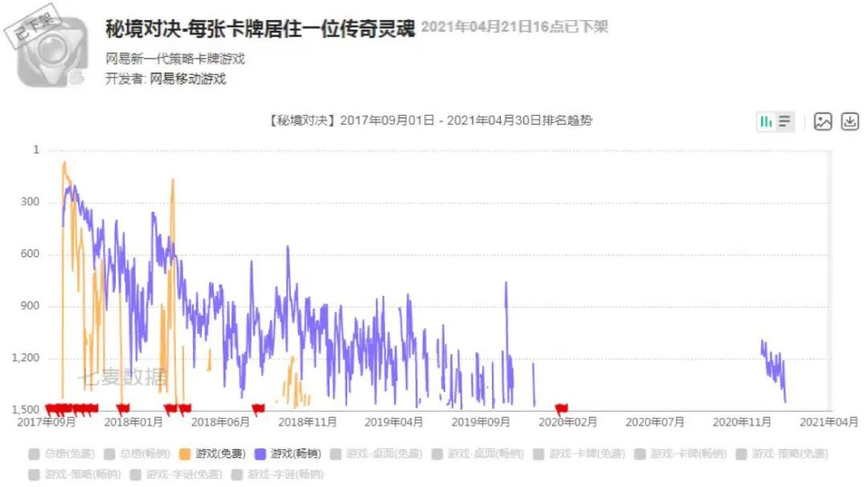Click the 1,200 rank axis label
The width and height of the screenshot is (868, 487).
pyautogui.click(x=26, y=358)
